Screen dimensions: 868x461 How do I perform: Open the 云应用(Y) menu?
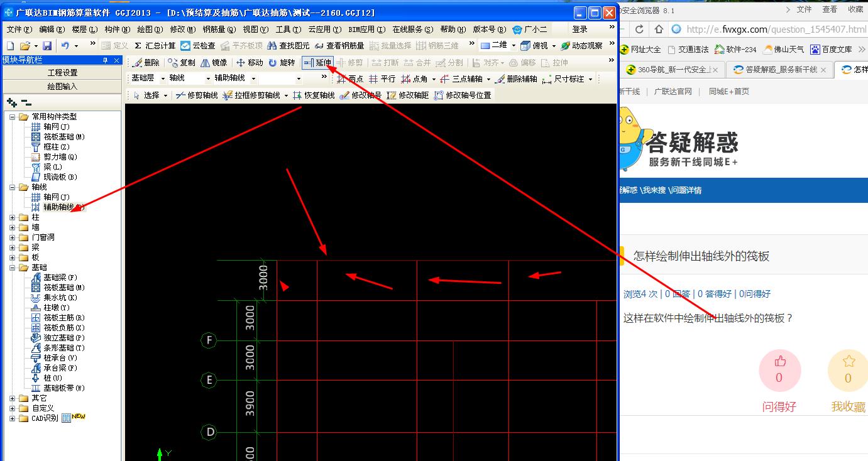(x=325, y=30)
